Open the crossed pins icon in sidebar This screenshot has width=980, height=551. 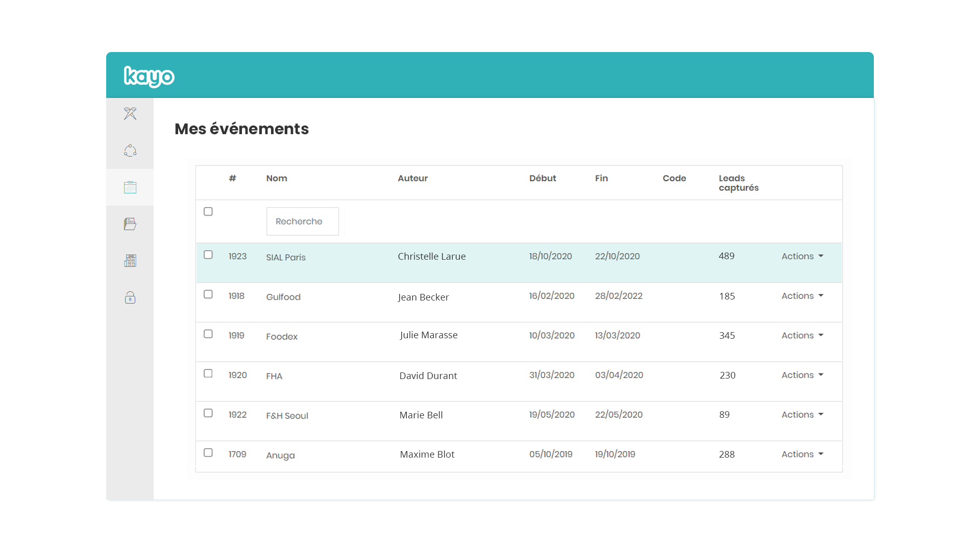[130, 114]
